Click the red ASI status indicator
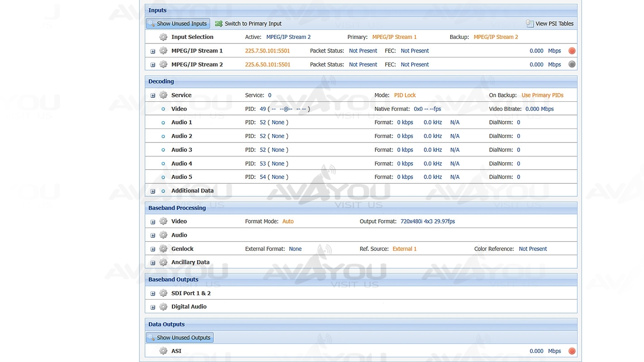644x362 pixels. (x=572, y=351)
